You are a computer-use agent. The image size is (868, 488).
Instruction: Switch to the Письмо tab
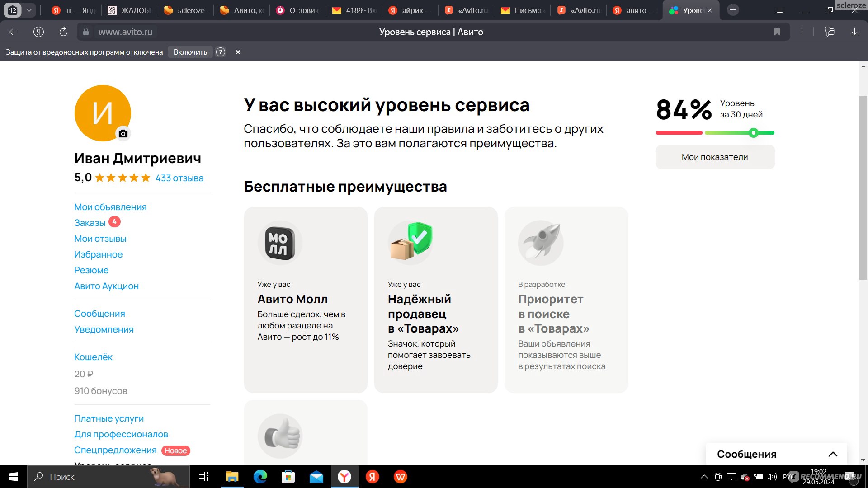point(523,10)
